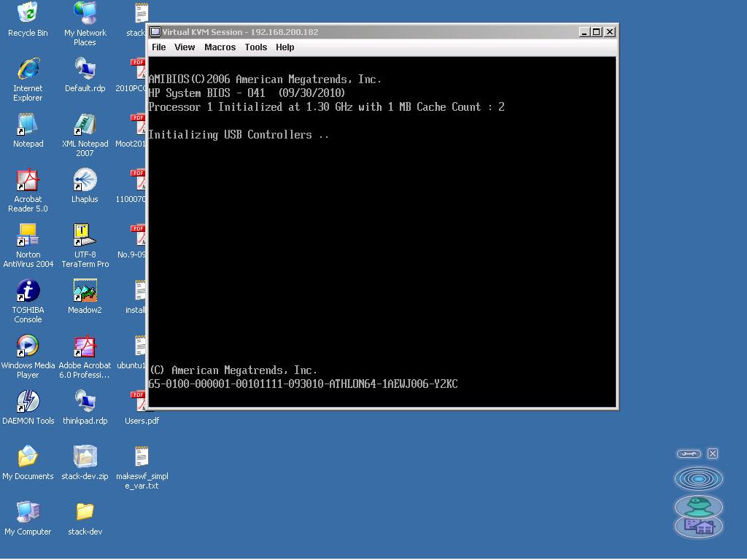The image size is (747, 560).
Task: Select the Meadow2 shortcut icon
Action: click(x=85, y=291)
